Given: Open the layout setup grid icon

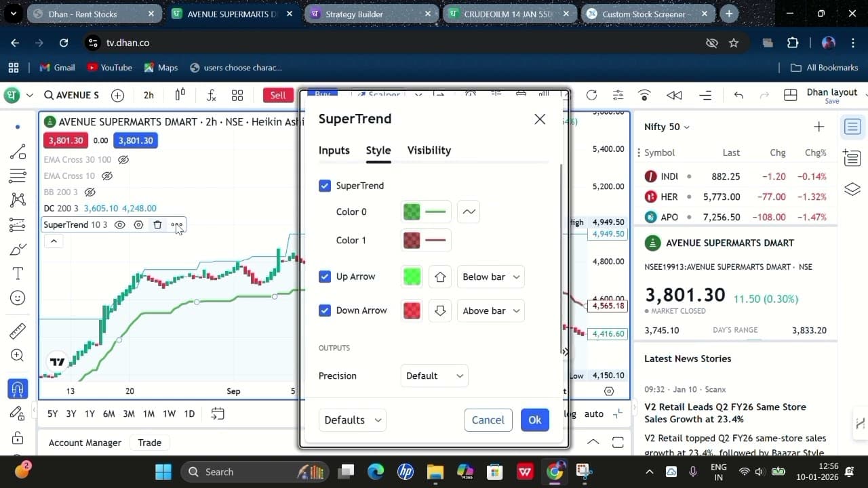Looking at the screenshot, I should [x=790, y=95].
